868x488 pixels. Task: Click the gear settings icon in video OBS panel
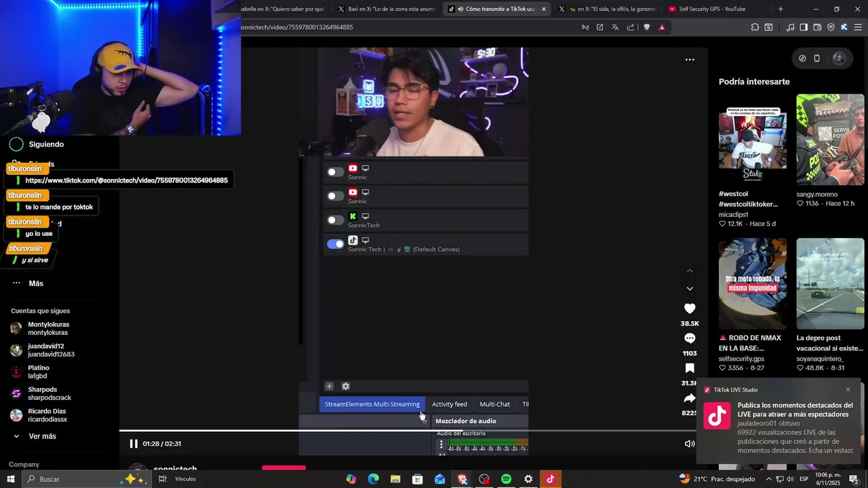click(x=345, y=386)
